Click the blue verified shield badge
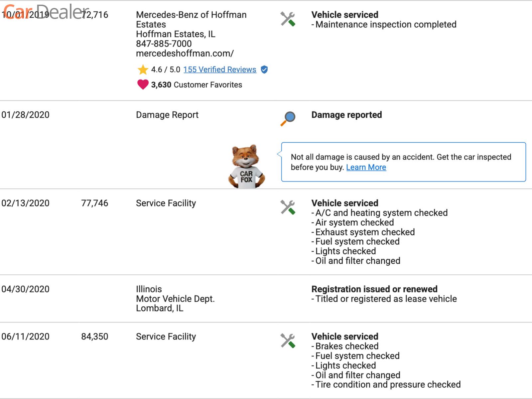 point(264,69)
